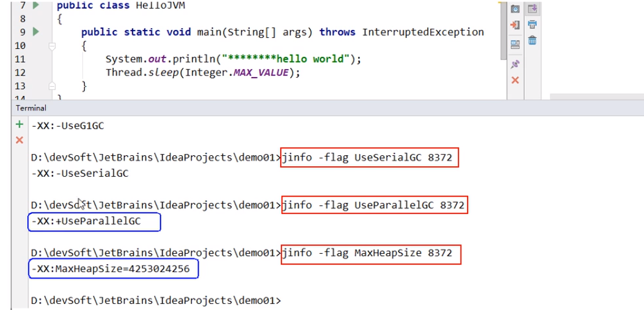Click the word InterruptedException in the code

[x=423, y=32]
